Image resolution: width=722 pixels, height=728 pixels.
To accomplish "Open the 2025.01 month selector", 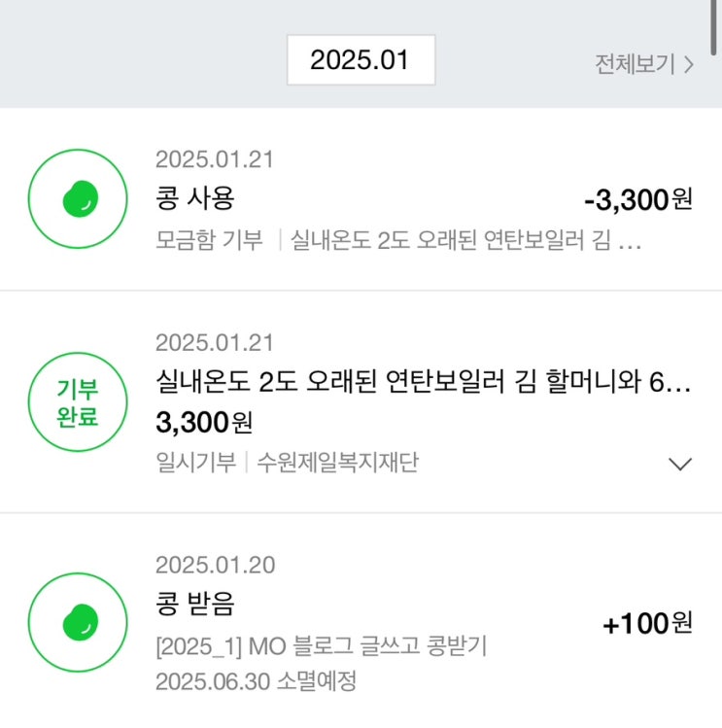I will (361, 60).
